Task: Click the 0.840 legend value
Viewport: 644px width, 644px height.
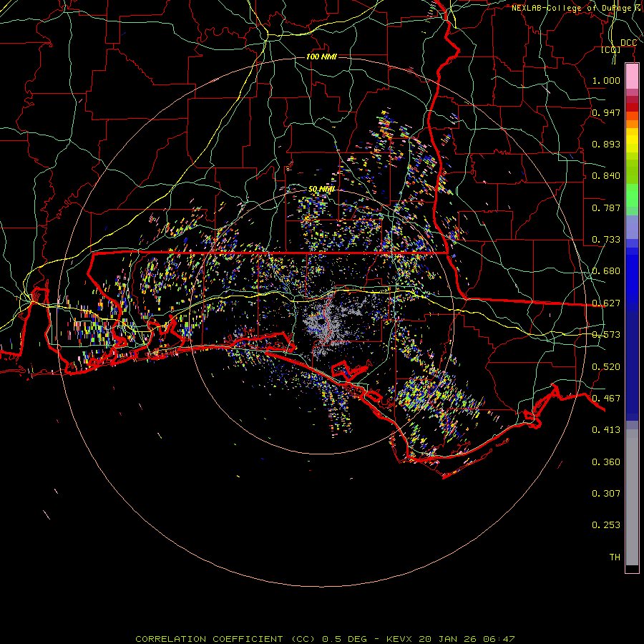Action: click(606, 176)
